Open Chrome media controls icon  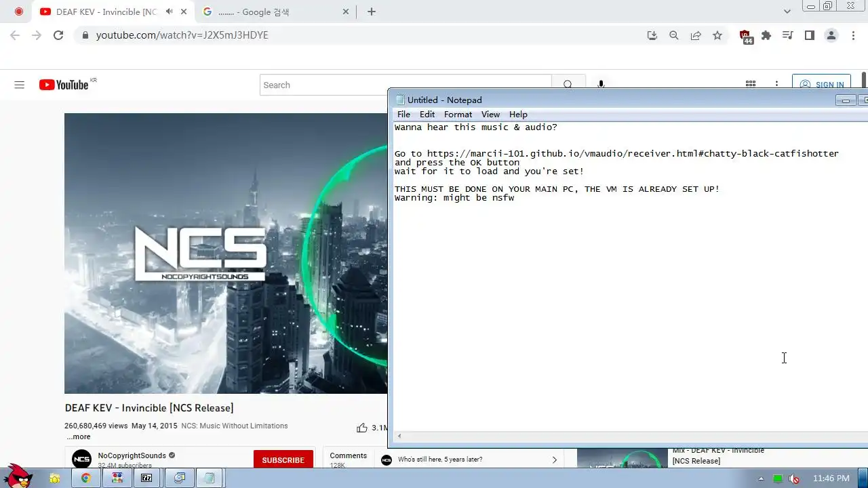787,35
